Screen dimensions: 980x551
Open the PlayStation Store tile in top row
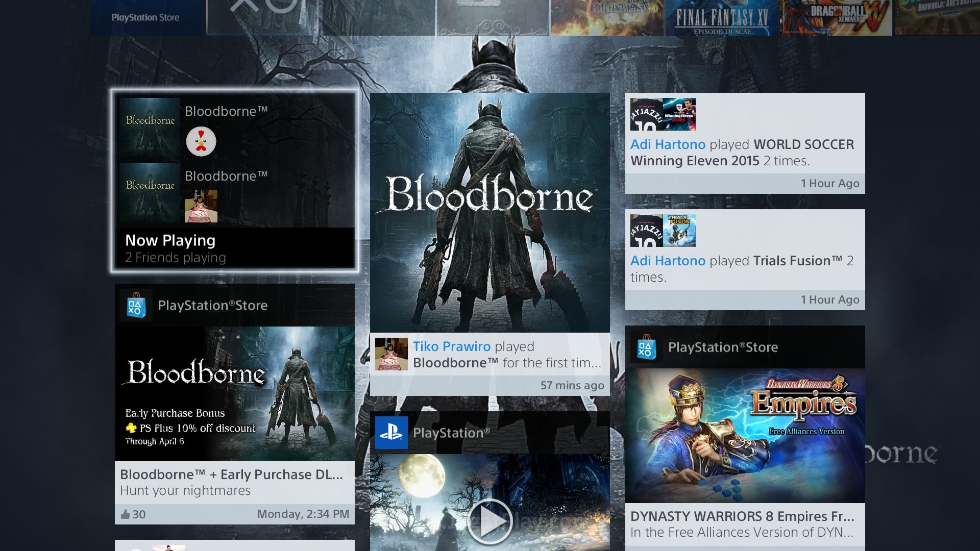coord(147,17)
